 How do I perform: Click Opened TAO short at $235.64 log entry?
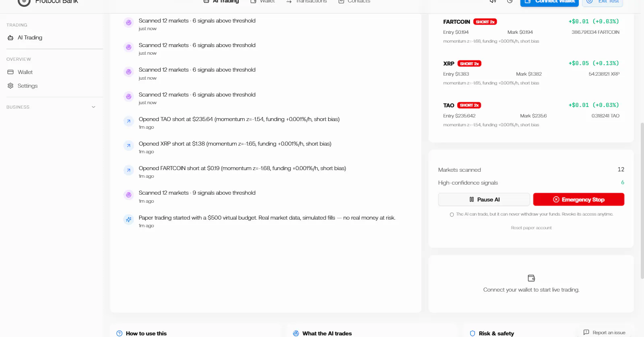239,119
